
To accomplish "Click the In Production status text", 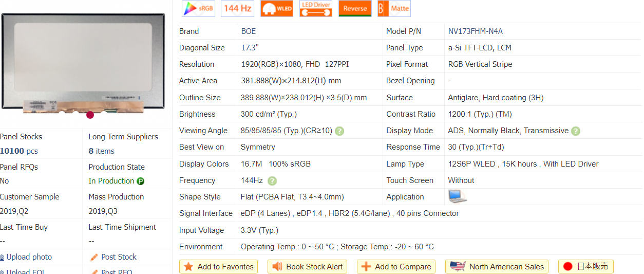I will (111, 181).
